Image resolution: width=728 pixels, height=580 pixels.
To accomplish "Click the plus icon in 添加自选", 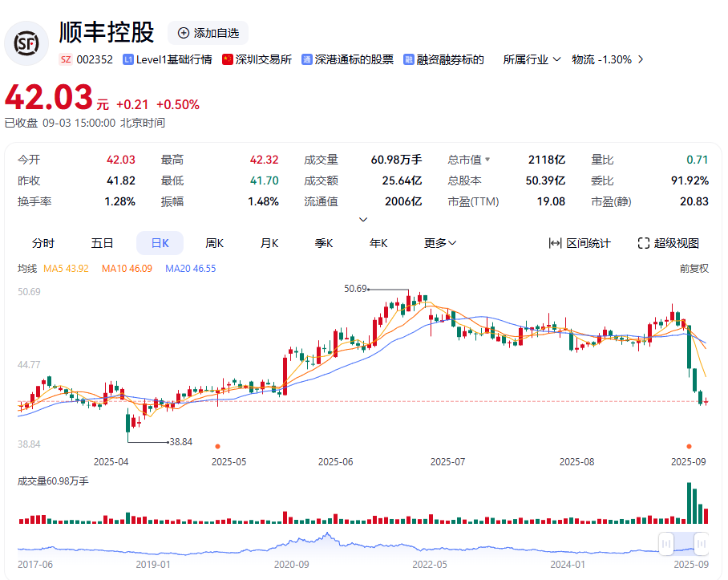I will coord(184,33).
